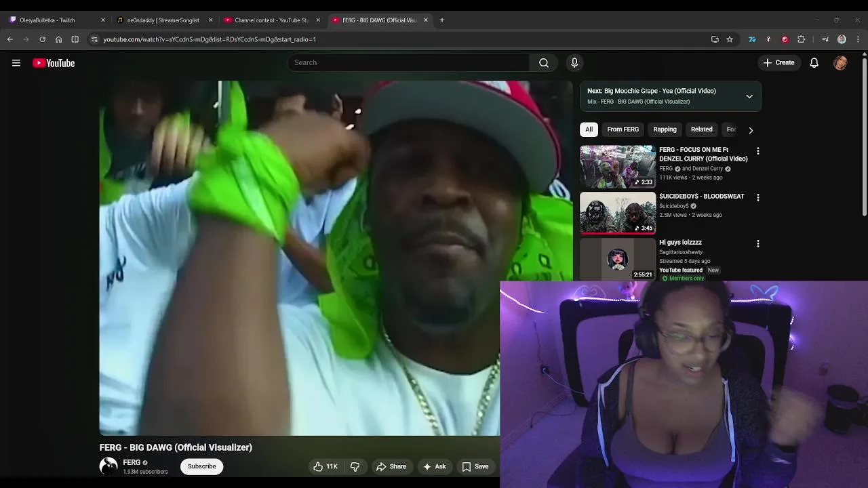
Task: Expand the Mix playlist panel chevron
Action: tap(749, 96)
